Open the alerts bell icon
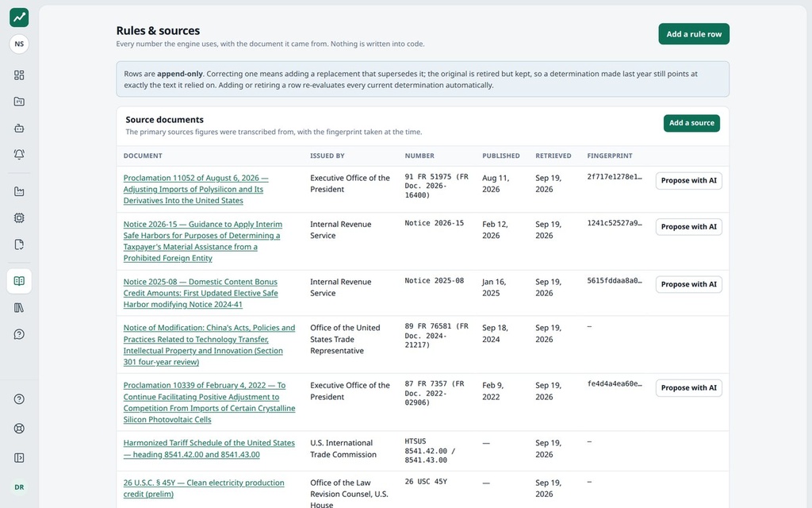 (x=19, y=155)
